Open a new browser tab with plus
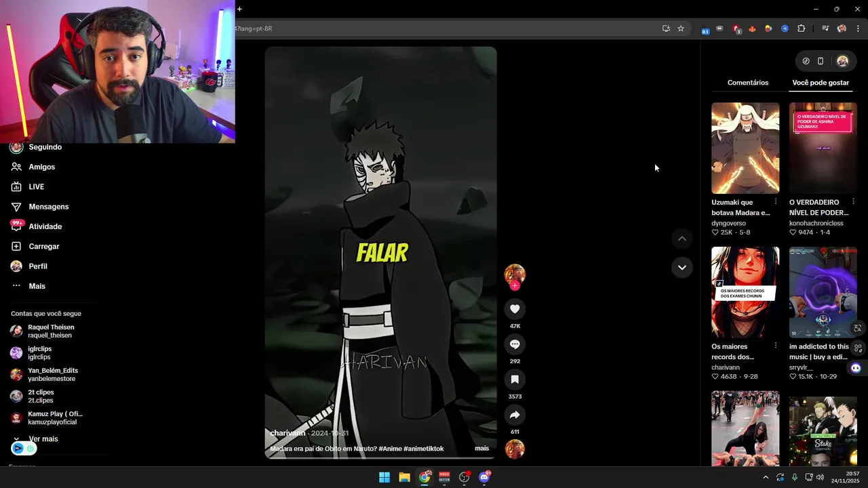 click(239, 9)
